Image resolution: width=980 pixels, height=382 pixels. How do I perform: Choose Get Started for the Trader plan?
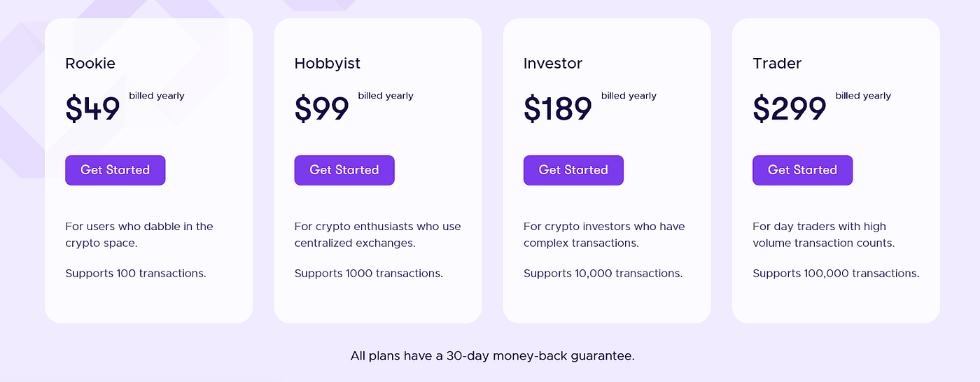coord(802,170)
